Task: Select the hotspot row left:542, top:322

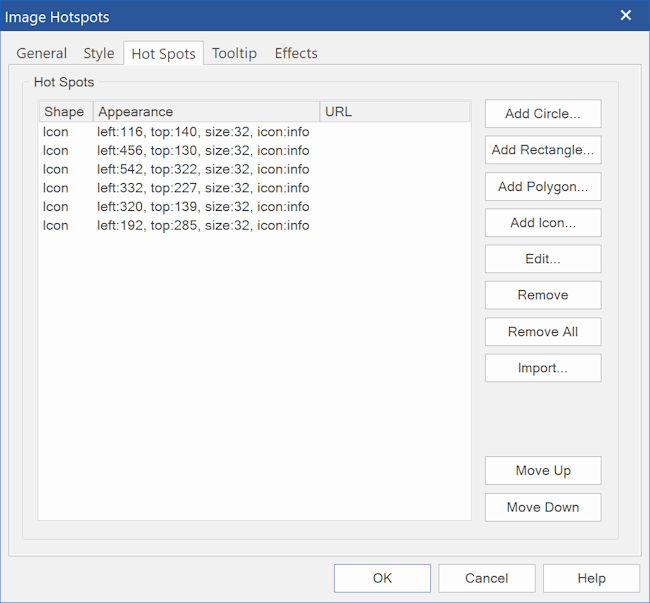Action: [202, 169]
